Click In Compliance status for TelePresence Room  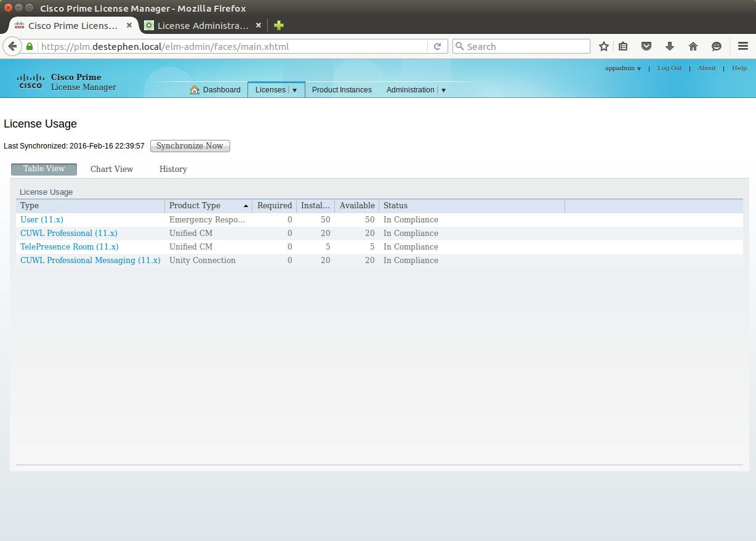coord(411,247)
